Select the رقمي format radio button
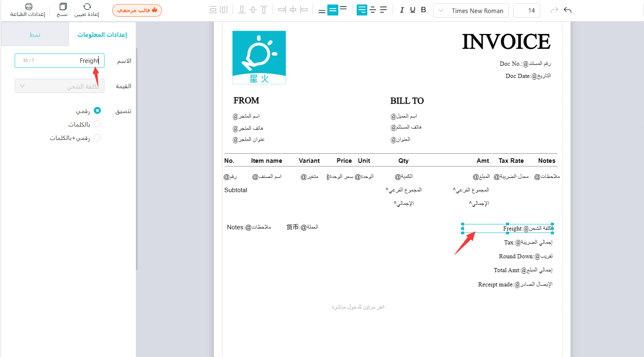This screenshot has width=644, height=357. coord(97,111)
